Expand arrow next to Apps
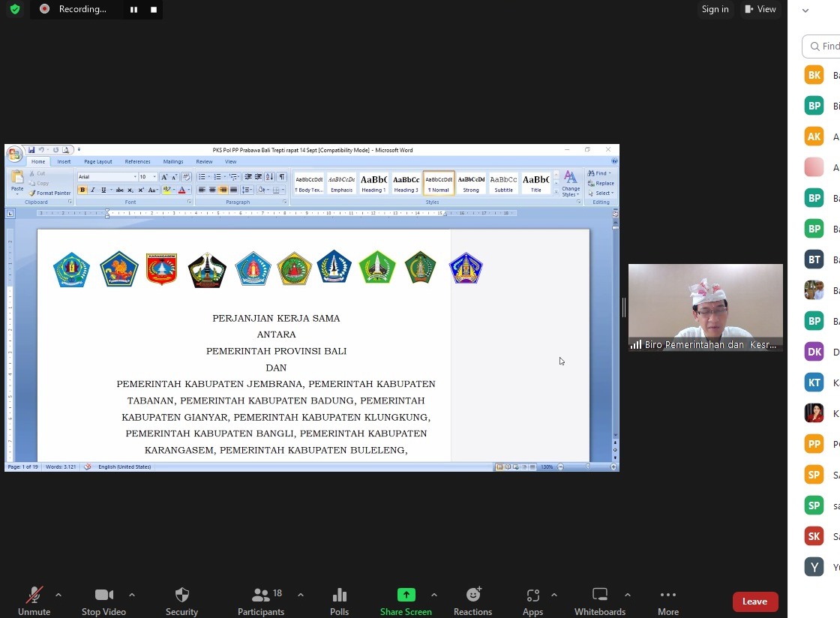840x618 pixels. coord(554,595)
